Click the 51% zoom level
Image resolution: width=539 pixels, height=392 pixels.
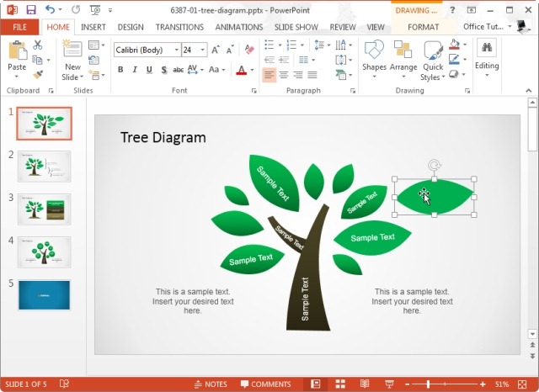pyautogui.click(x=502, y=384)
